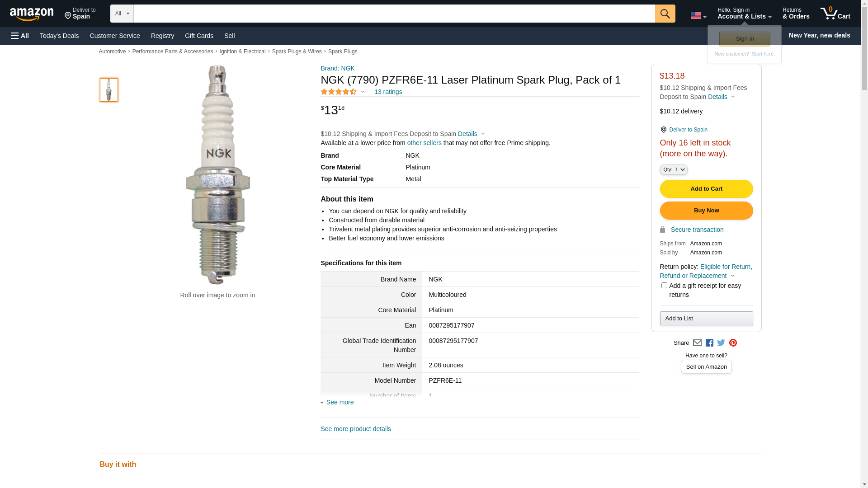The height and width of the screenshot is (488, 868).
Task: Share product on Pinterest icon
Action: 733,343
